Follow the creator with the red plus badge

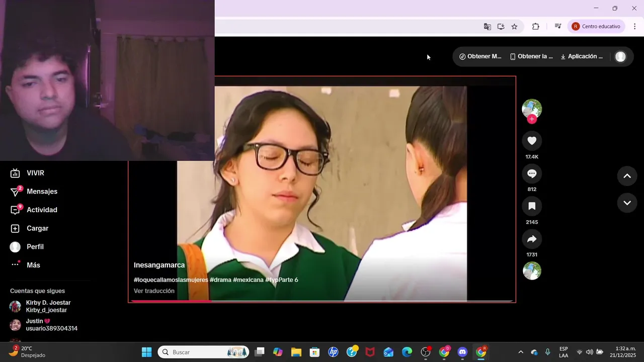pos(532,119)
